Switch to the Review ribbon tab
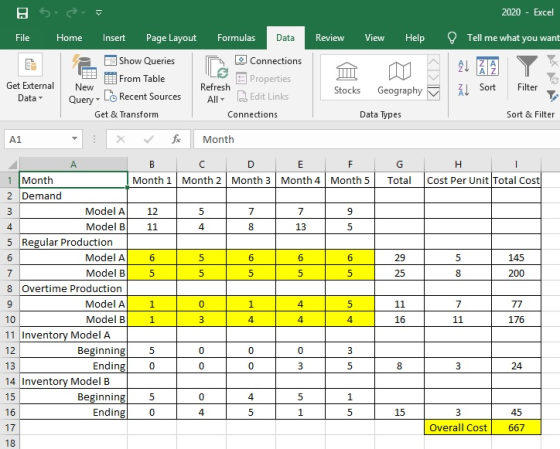The image size is (560, 449). [329, 38]
